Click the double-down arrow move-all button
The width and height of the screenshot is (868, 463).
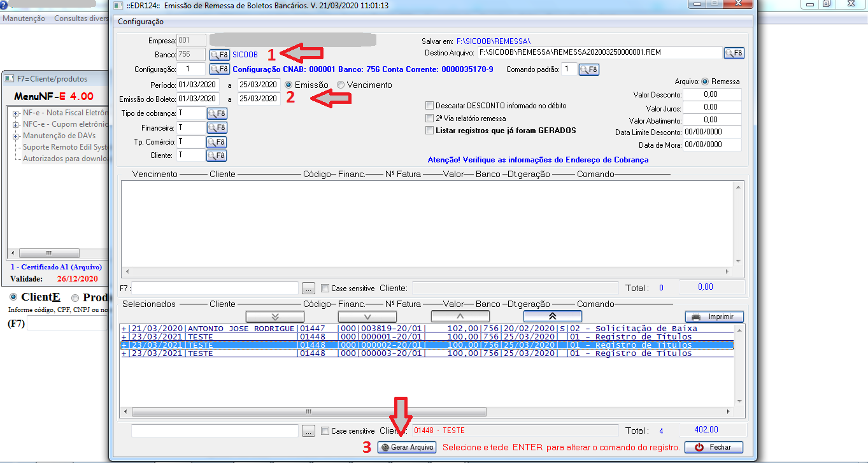click(275, 317)
